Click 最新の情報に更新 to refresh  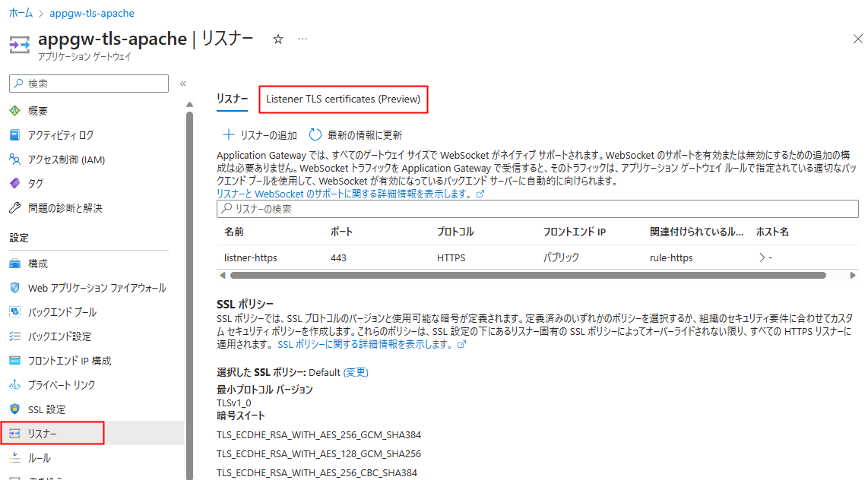pyautogui.click(x=356, y=135)
